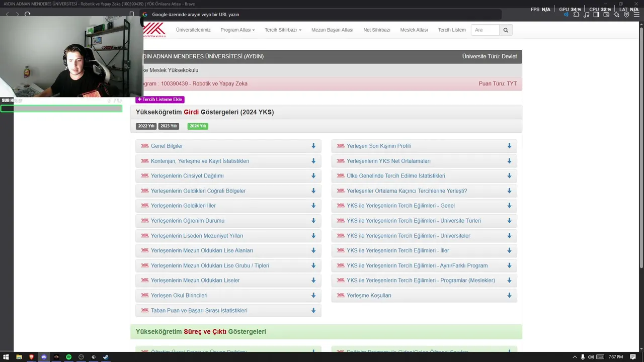Open Spotify from taskbar
This screenshot has width=644, height=362.
[x=68, y=357]
